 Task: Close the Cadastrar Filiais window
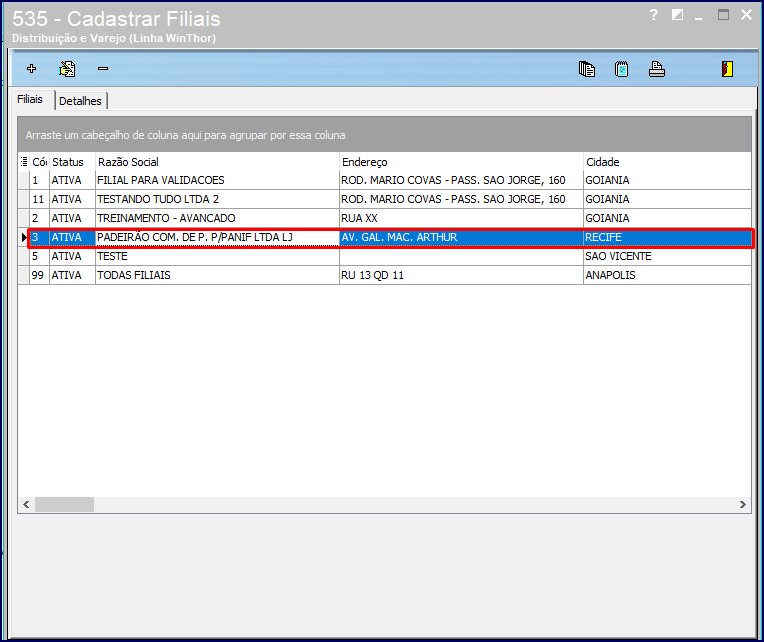point(746,15)
